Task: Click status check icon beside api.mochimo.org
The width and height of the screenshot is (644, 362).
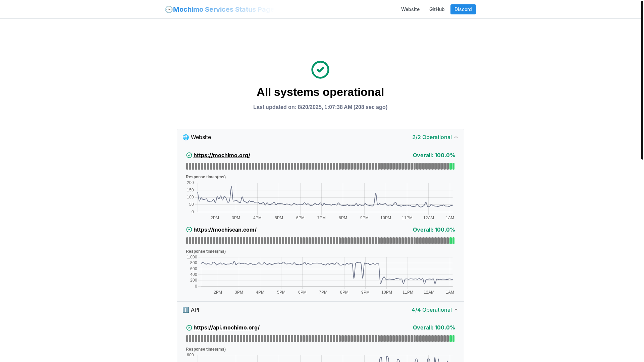Action: tap(189, 327)
